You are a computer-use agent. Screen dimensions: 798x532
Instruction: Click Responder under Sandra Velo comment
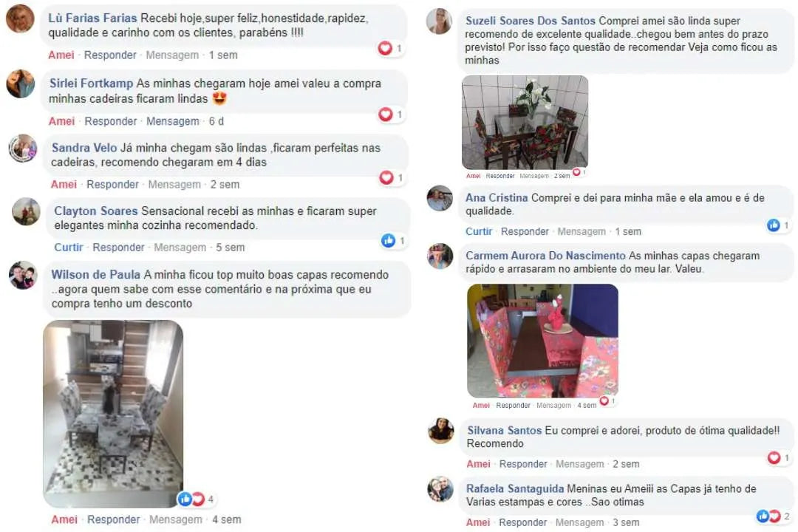tap(112, 184)
